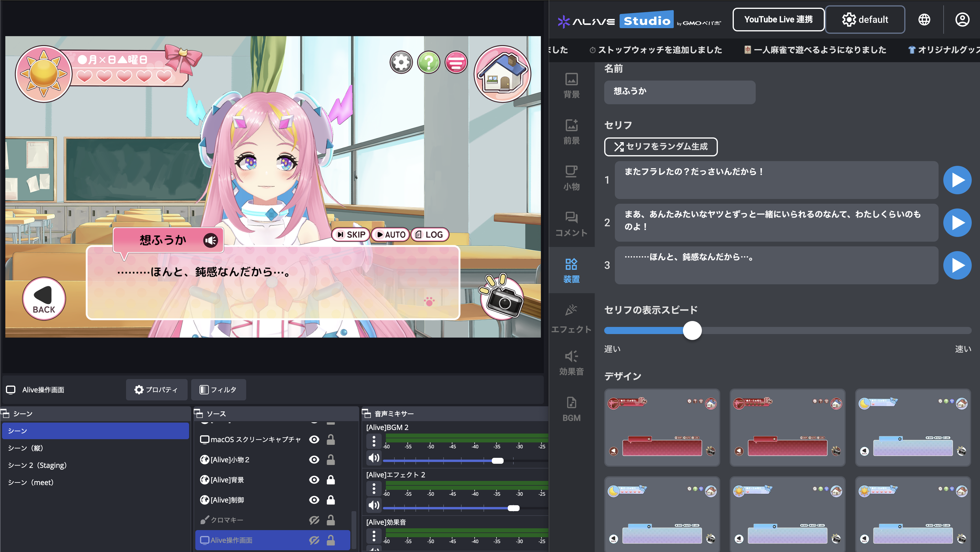980x552 pixels.
Task: Open [Alive]エフェクト 2 mixer options menu
Action: click(x=374, y=488)
